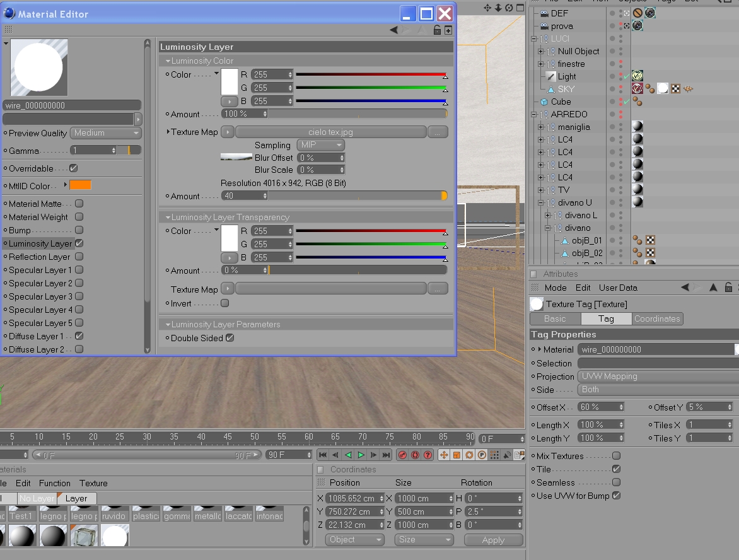Viewport: 739px width, 560px height.
Task: Click the go to start of animation icon
Action: click(x=323, y=455)
